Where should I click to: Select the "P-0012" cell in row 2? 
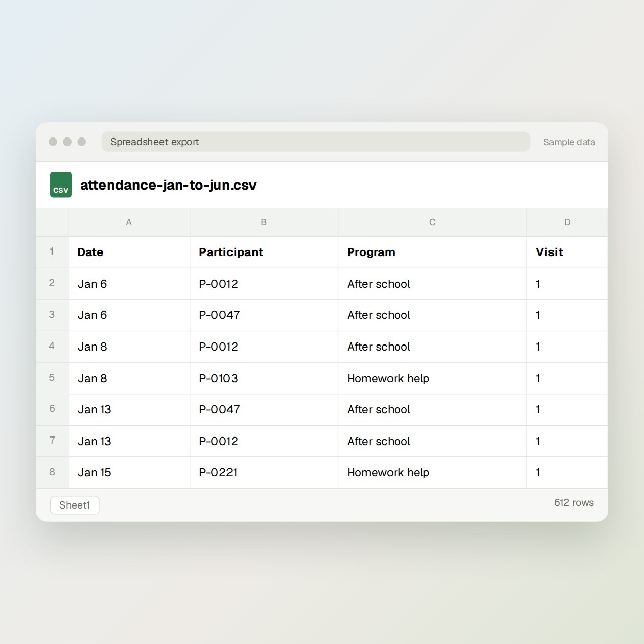264,284
